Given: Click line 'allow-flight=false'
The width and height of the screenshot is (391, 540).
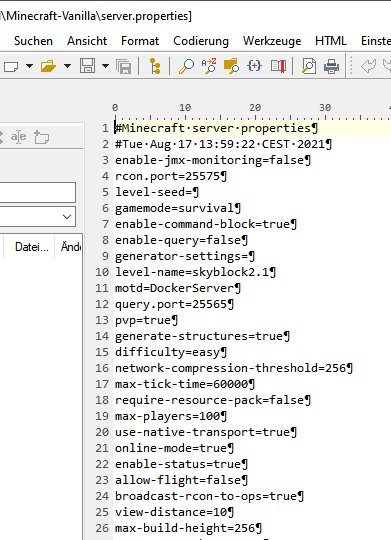Looking at the screenshot, I should tap(181, 480).
